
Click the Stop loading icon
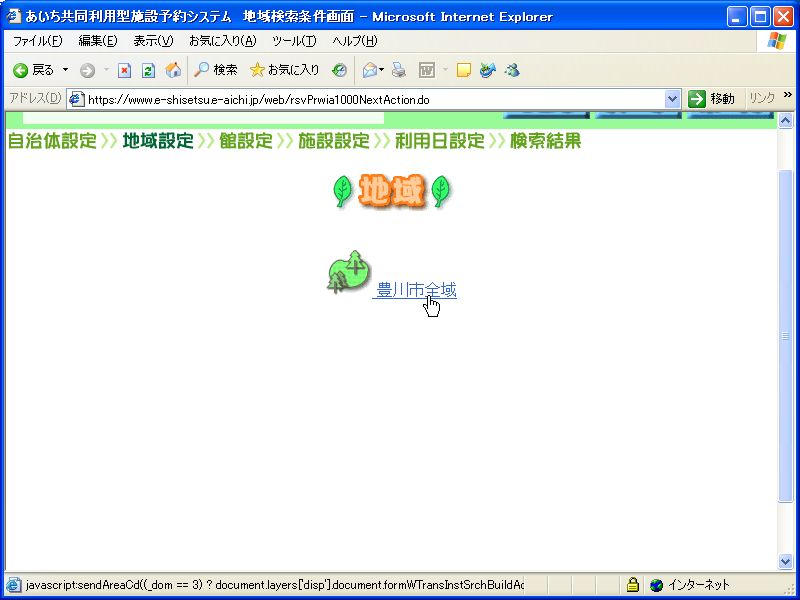(125, 70)
